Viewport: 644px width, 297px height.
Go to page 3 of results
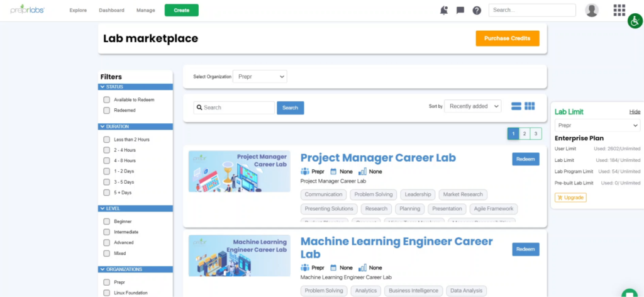[x=536, y=133]
